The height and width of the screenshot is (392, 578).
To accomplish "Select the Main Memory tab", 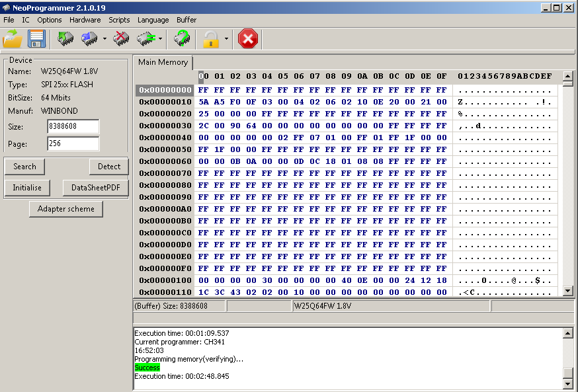I will coord(163,63).
